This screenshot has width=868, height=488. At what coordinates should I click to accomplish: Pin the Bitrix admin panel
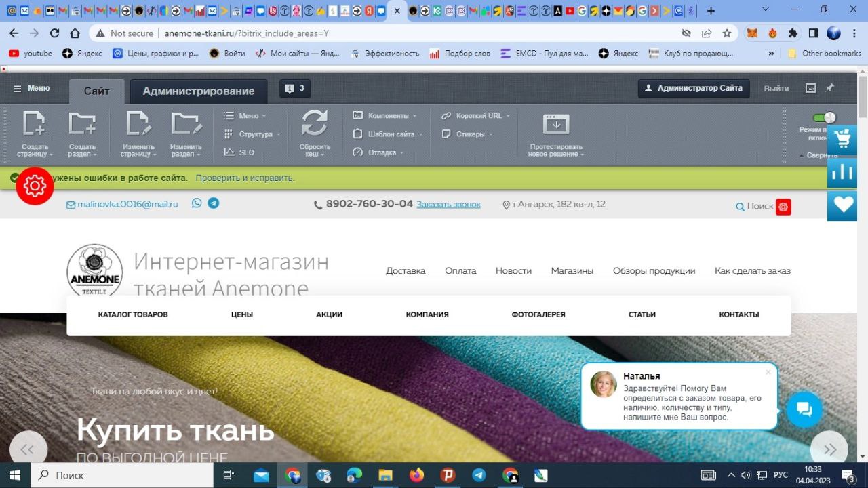(829, 88)
